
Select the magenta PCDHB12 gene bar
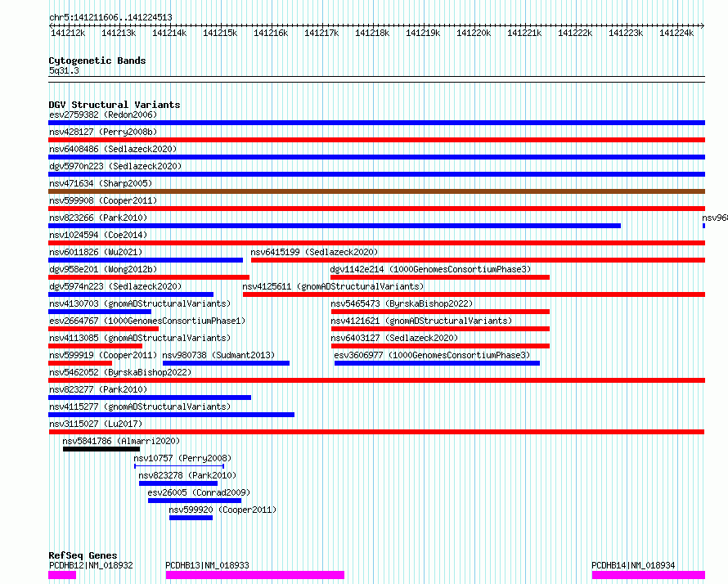[62, 575]
